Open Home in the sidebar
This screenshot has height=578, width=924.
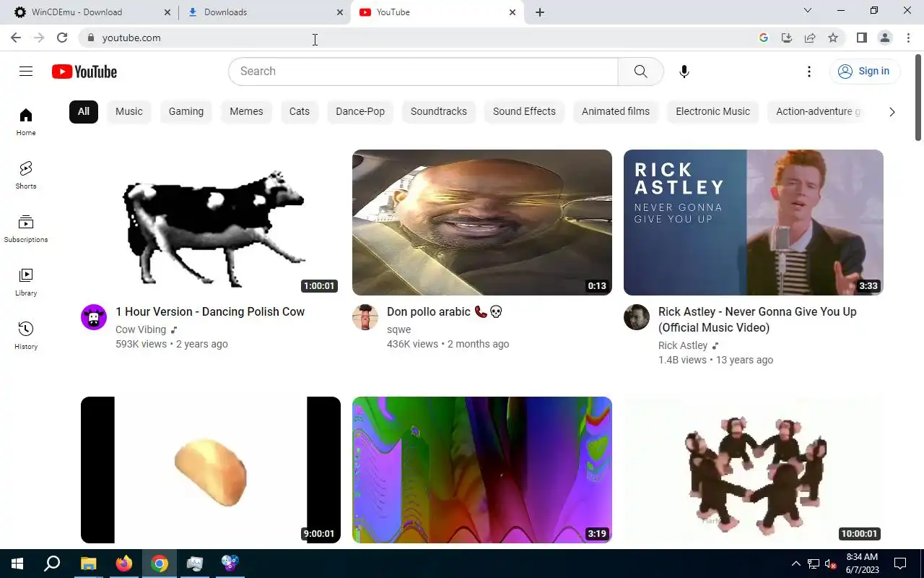coord(26,122)
